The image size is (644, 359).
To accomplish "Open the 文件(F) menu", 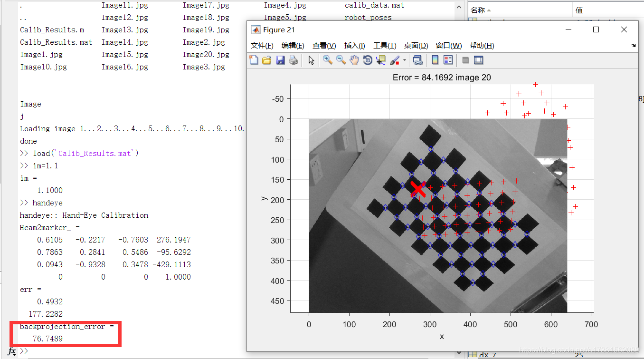I will (x=262, y=46).
